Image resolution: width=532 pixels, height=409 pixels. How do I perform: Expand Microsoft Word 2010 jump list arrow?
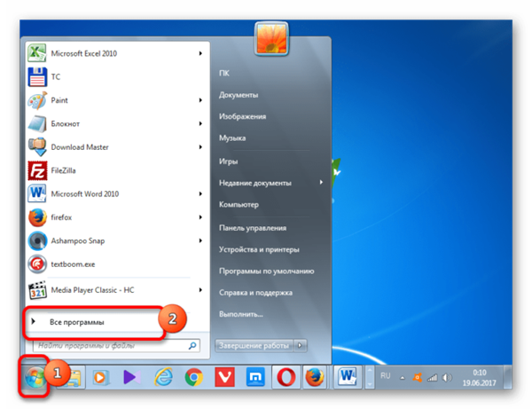[x=200, y=193]
